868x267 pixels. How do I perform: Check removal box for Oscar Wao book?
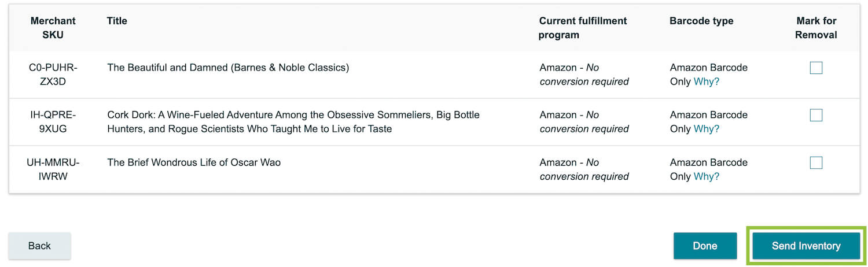pos(816,163)
